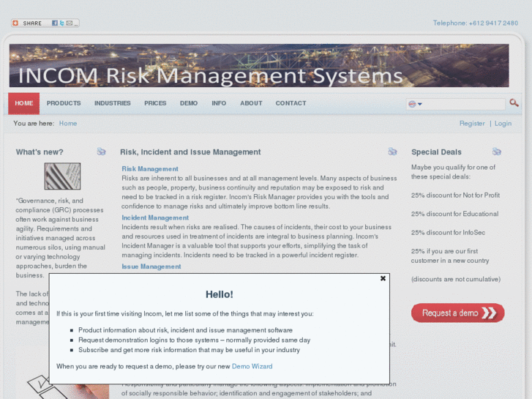This screenshot has height=399, width=532.
Task: Open the Risk Management heading link
Action: (150, 169)
